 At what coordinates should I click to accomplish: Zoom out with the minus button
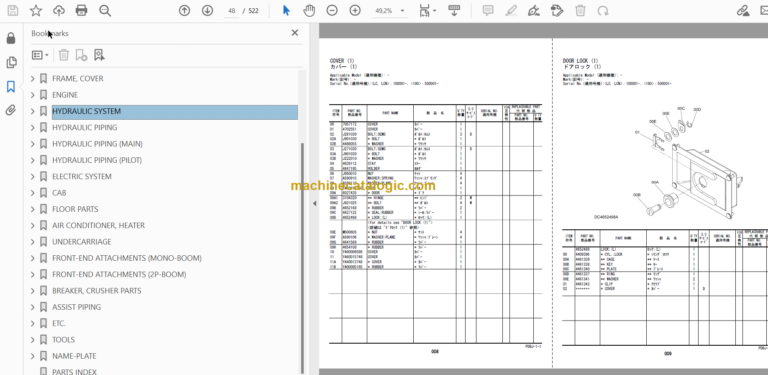(332, 10)
